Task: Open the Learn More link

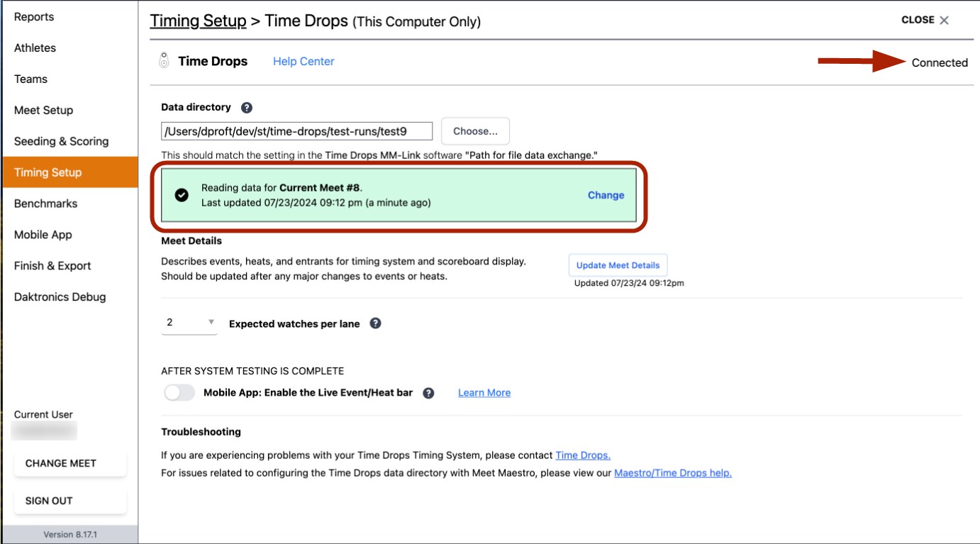Action: 484,393
